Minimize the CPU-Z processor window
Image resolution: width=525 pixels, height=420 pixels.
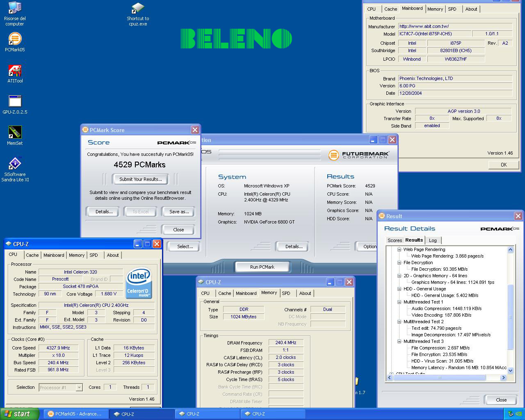point(138,244)
